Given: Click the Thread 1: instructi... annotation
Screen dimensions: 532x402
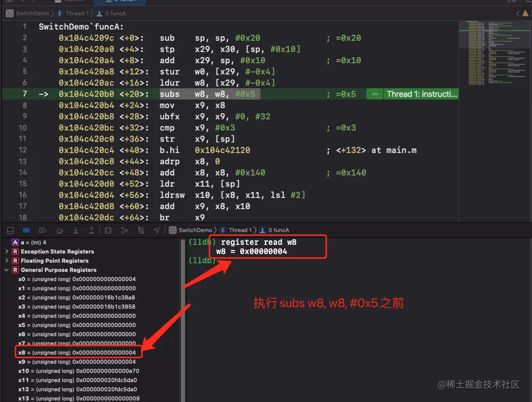Looking at the screenshot, I should point(421,94).
